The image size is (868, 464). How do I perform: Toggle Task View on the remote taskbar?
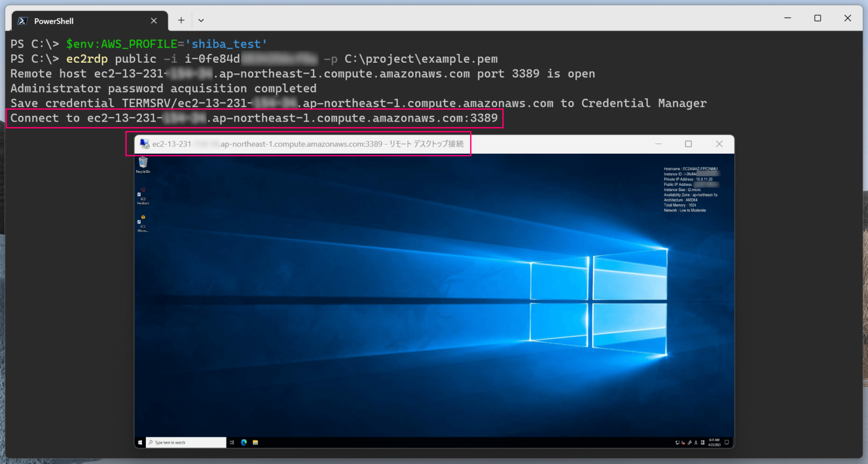[231, 443]
